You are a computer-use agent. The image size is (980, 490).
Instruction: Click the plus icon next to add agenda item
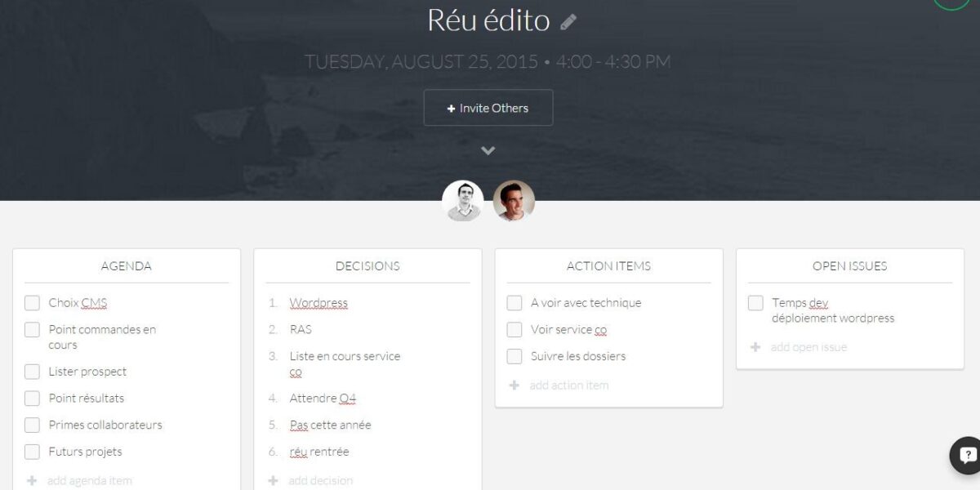[x=32, y=481]
